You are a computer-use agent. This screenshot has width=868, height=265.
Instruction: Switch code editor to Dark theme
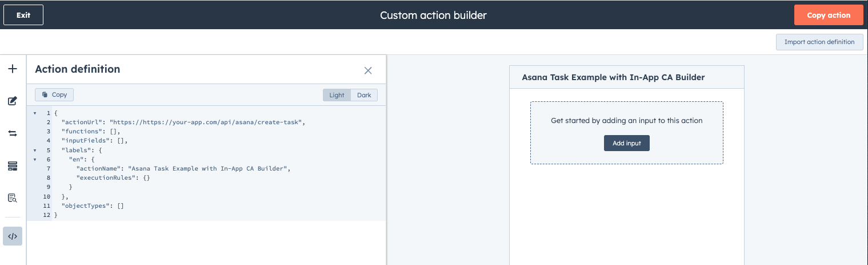364,95
